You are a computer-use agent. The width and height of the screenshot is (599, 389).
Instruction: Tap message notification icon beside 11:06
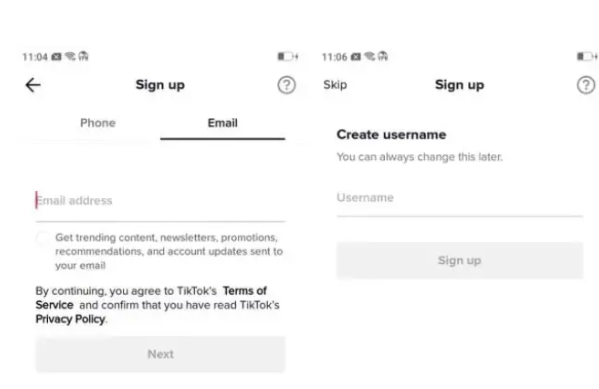[356, 57]
